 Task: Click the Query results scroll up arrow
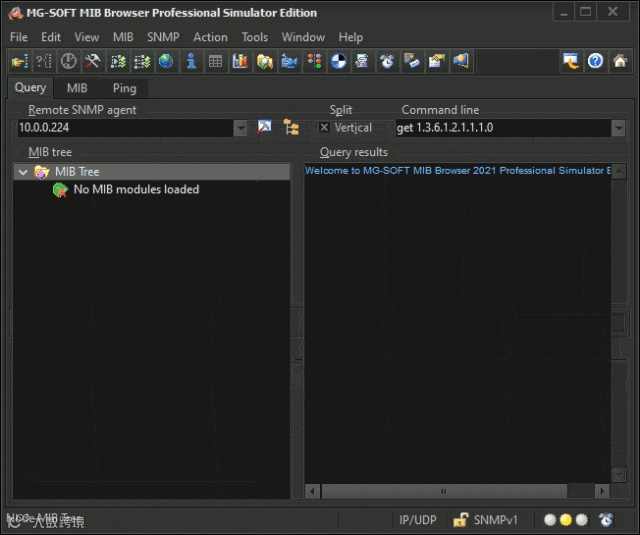pyautogui.click(x=619, y=171)
